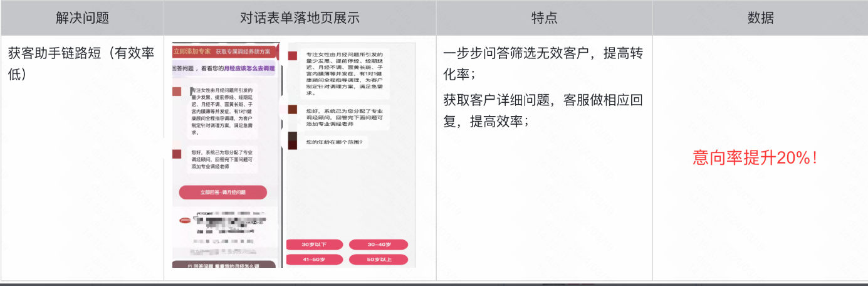
Task: Choose the 50岁以上 age option
Action: pos(379,259)
